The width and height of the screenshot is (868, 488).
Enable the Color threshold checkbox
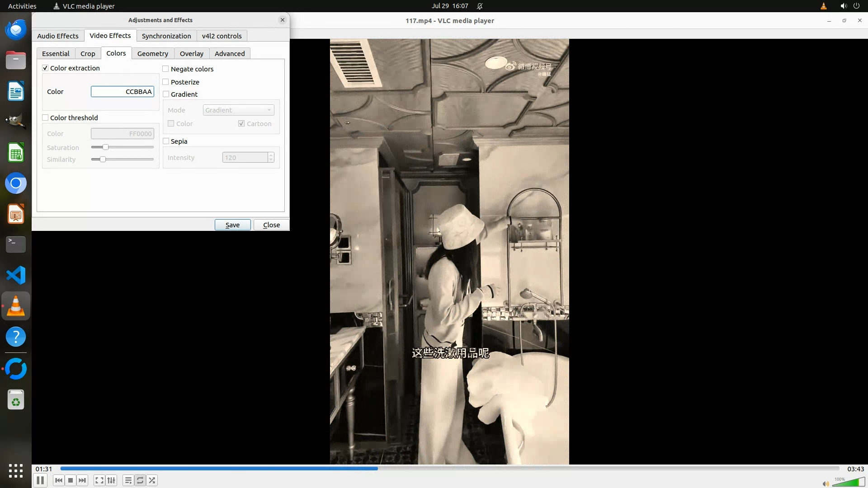(45, 118)
